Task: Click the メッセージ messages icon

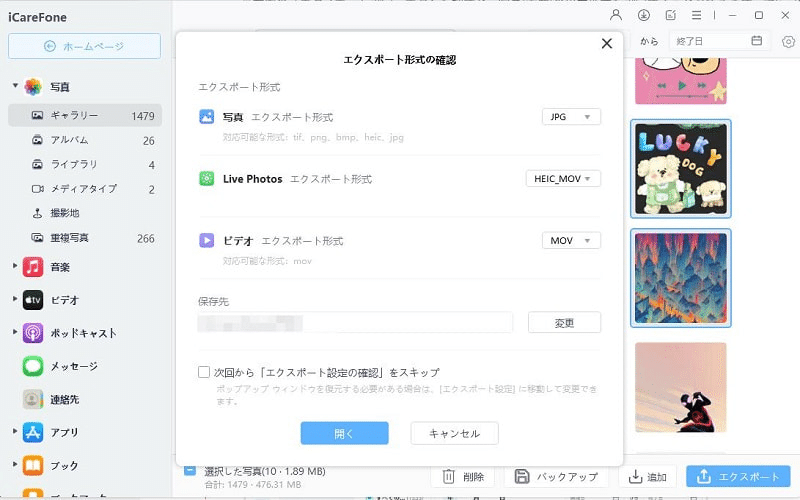Action: pyautogui.click(x=33, y=366)
